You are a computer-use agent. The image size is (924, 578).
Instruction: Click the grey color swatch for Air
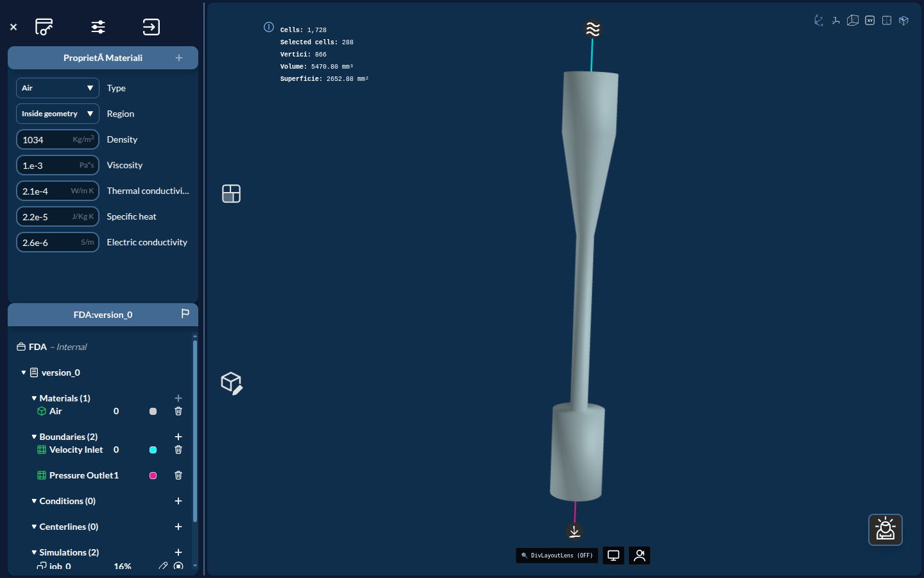point(153,412)
